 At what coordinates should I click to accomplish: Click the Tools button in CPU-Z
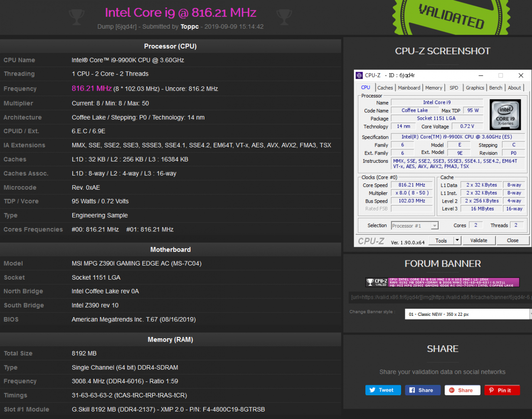(441, 240)
